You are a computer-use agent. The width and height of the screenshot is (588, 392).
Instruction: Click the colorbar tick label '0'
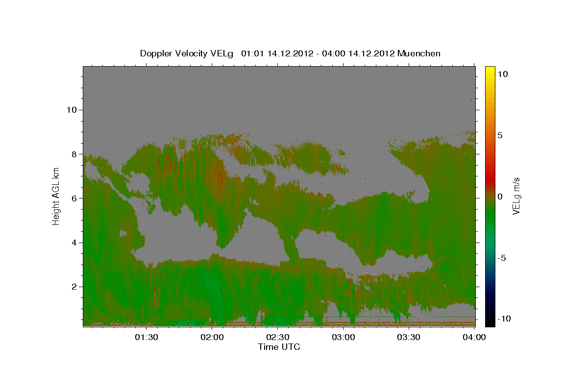(x=500, y=196)
